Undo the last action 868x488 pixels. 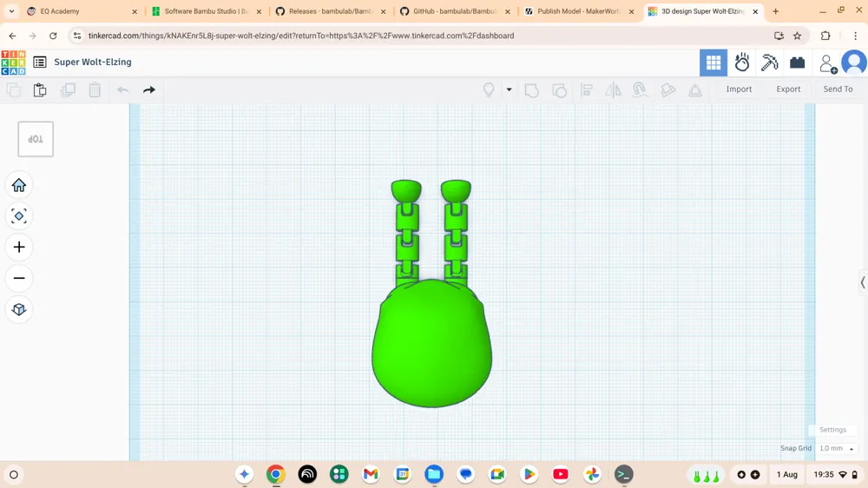pyautogui.click(x=122, y=89)
